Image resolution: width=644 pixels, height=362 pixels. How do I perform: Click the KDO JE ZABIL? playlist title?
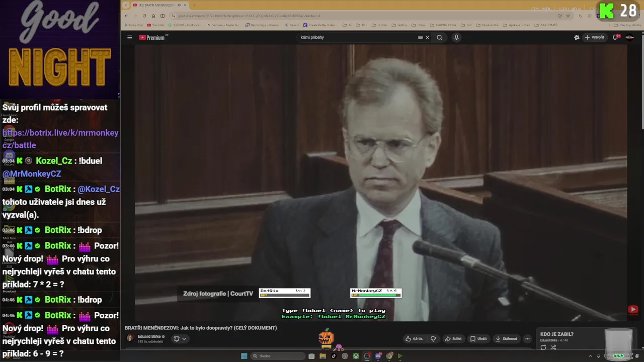click(557, 334)
